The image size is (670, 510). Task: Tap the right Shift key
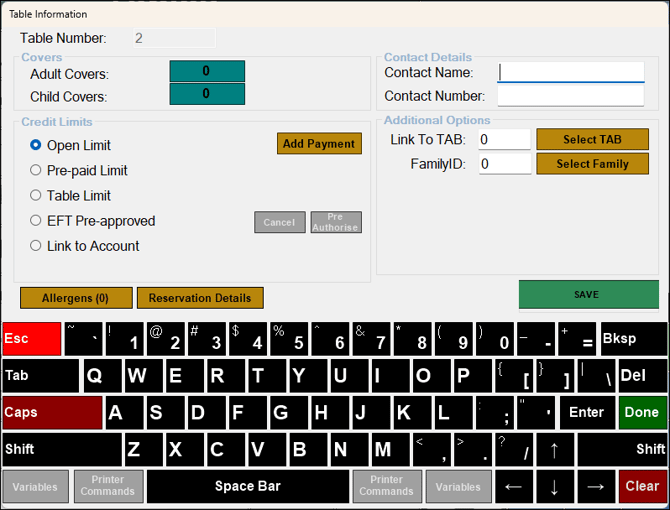pos(622,449)
